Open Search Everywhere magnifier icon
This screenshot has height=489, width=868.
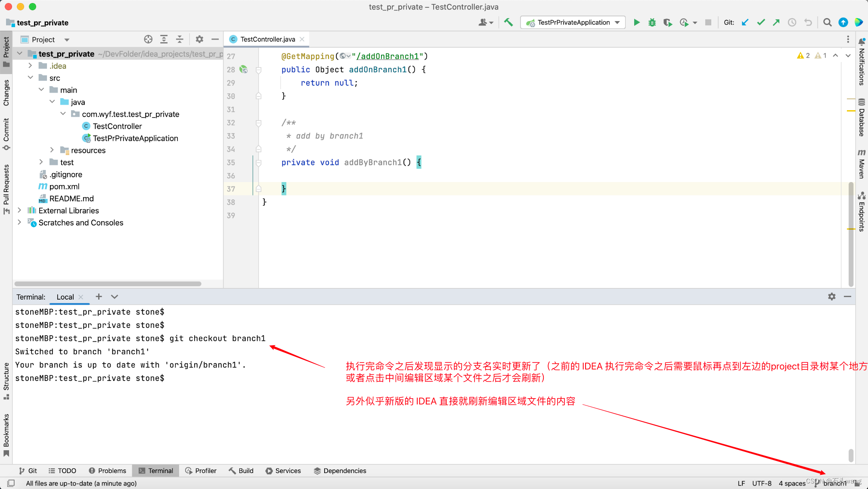(x=827, y=22)
